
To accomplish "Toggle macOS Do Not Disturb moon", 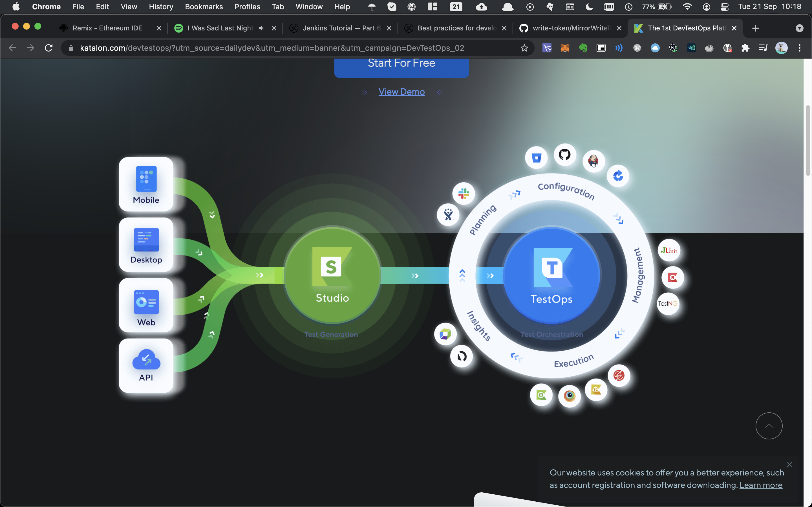I will point(589,7).
